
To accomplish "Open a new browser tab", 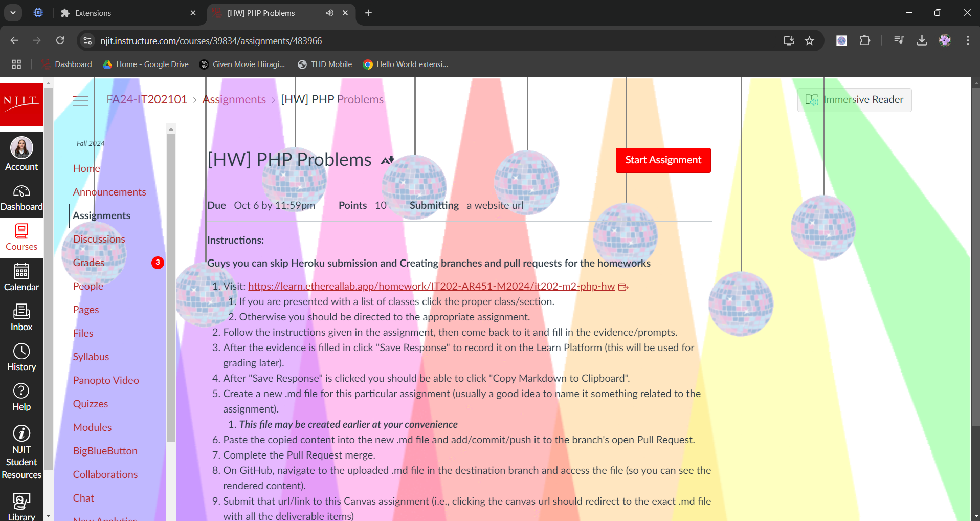I will pos(368,13).
